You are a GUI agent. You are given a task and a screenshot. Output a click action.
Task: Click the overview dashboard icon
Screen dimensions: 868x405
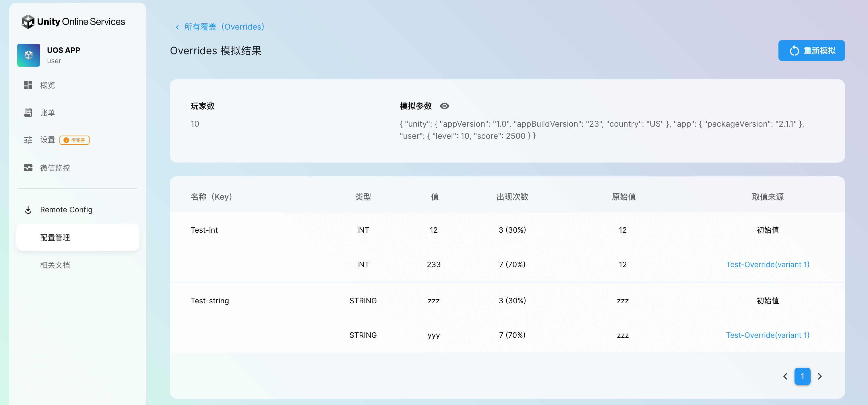click(x=28, y=85)
